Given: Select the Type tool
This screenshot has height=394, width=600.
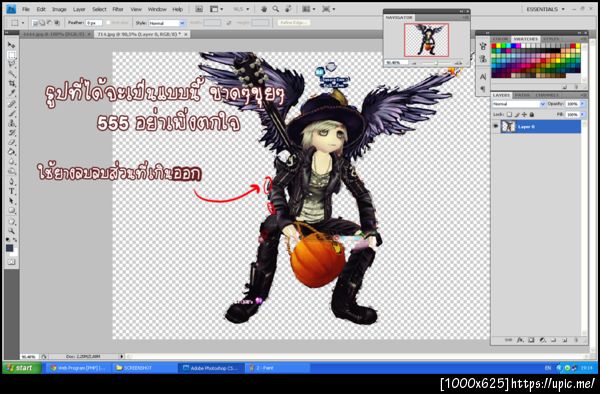Looking at the screenshot, I should (x=11, y=191).
